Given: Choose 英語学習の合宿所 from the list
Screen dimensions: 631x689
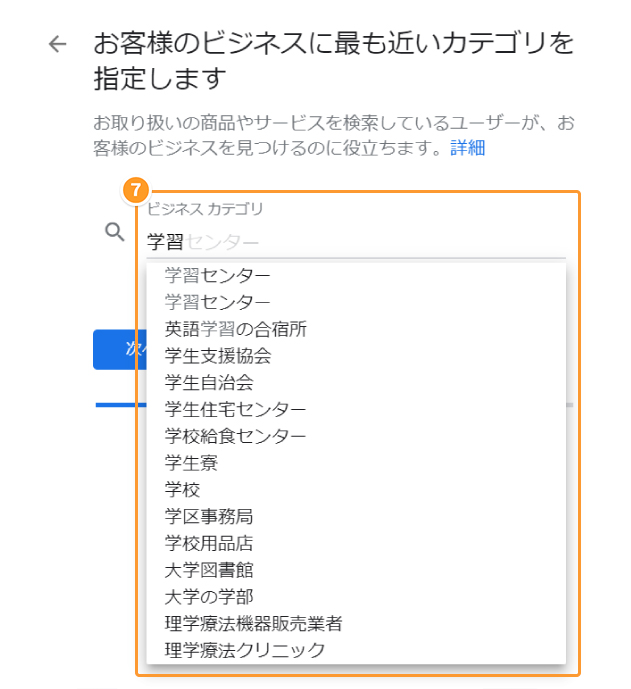Looking at the screenshot, I should (356, 329).
